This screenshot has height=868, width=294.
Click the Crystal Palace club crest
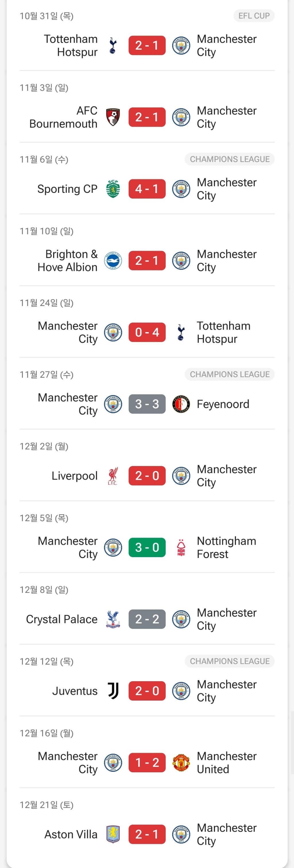[113, 619]
